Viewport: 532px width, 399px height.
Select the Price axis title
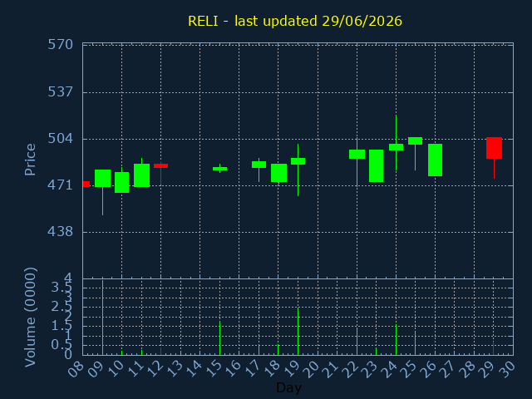[x=30, y=160]
